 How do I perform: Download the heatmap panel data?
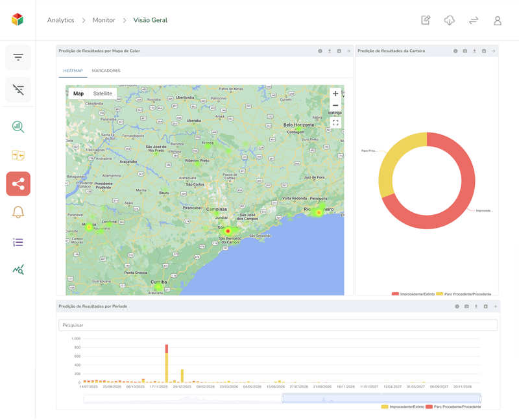tap(329, 50)
